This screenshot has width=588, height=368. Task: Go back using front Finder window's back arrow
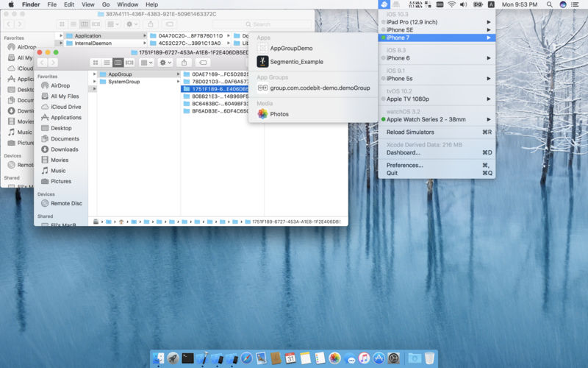tap(42, 63)
